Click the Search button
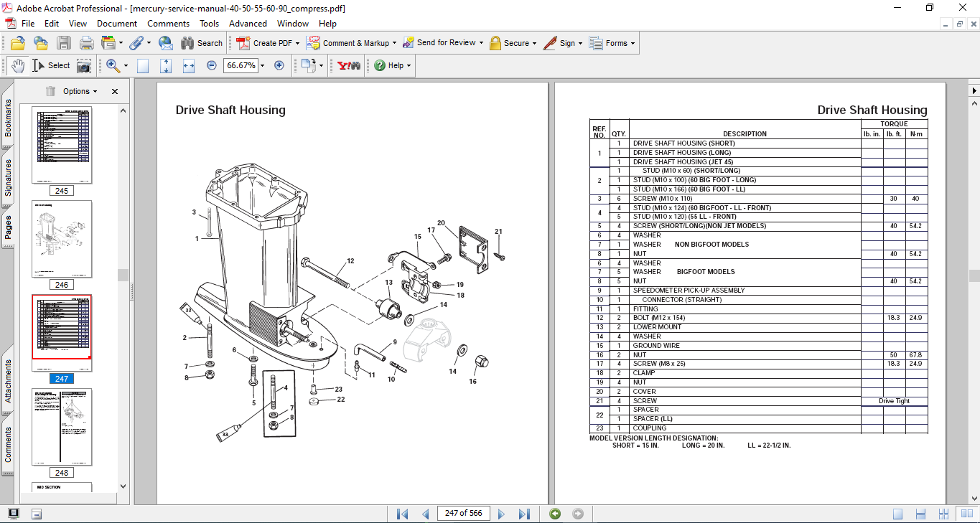This screenshot has height=523, width=980. point(202,43)
